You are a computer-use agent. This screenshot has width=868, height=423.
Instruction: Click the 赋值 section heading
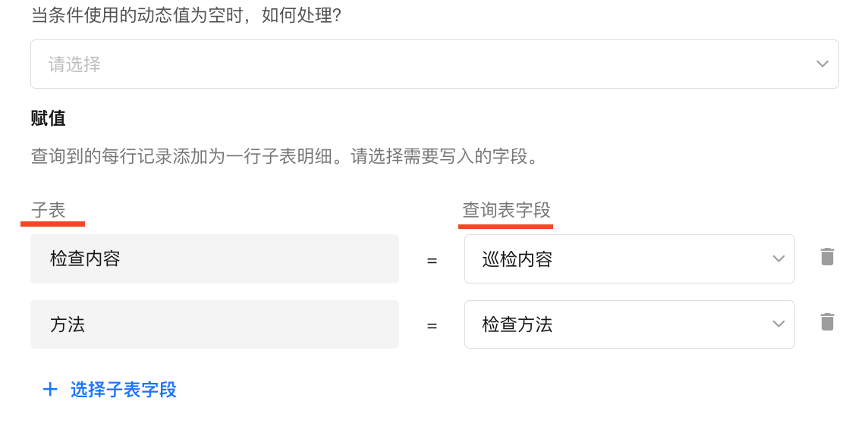49,118
